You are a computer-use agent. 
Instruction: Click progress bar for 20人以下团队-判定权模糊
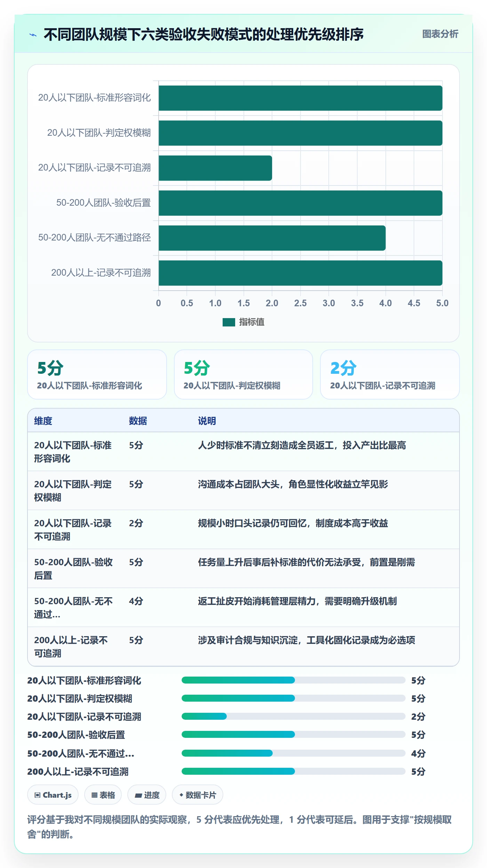[x=294, y=698]
